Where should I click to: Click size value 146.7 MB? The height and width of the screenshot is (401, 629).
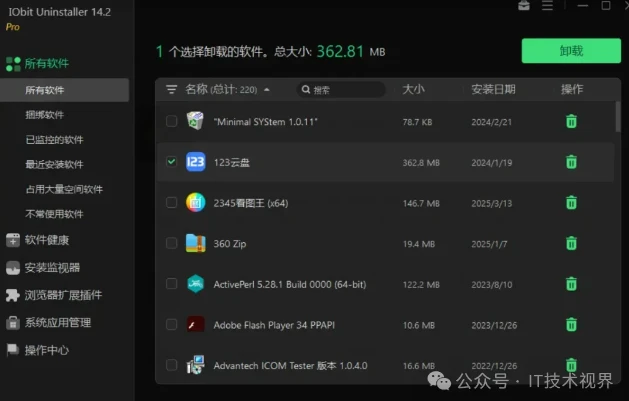(421, 203)
